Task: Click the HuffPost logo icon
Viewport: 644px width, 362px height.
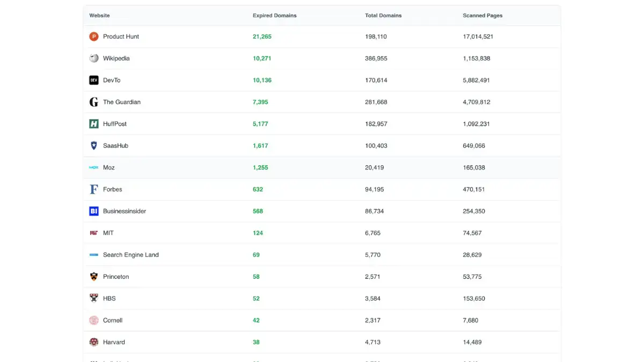Action: click(x=94, y=124)
